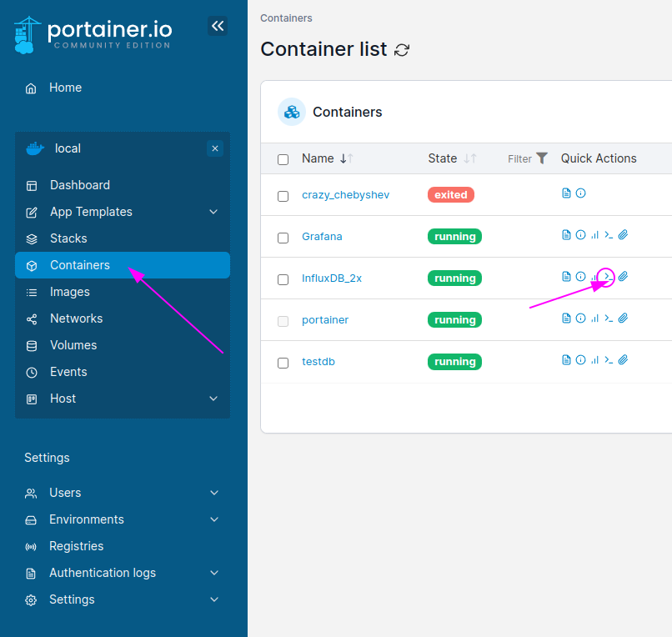Refresh the container list
Screen dimensions: 672x637
(x=402, y=50)
